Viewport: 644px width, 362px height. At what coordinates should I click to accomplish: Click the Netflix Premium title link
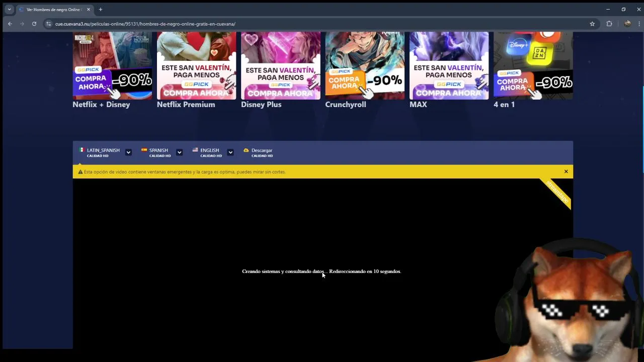(x=186, y=105)
